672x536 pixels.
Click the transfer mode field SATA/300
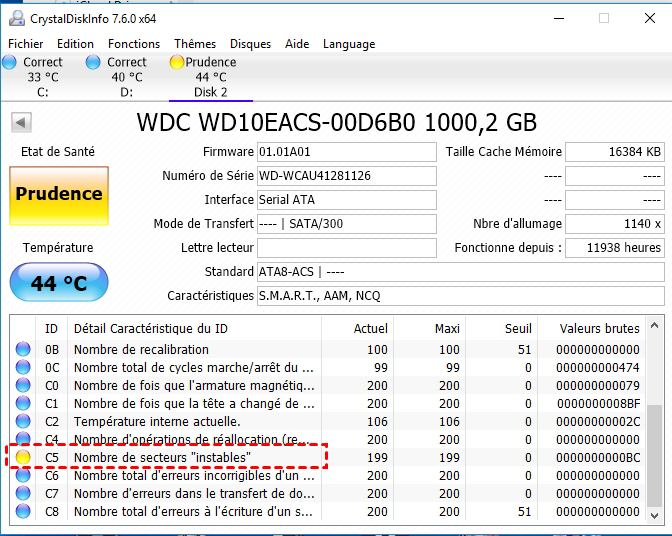(x=347, y=224)
